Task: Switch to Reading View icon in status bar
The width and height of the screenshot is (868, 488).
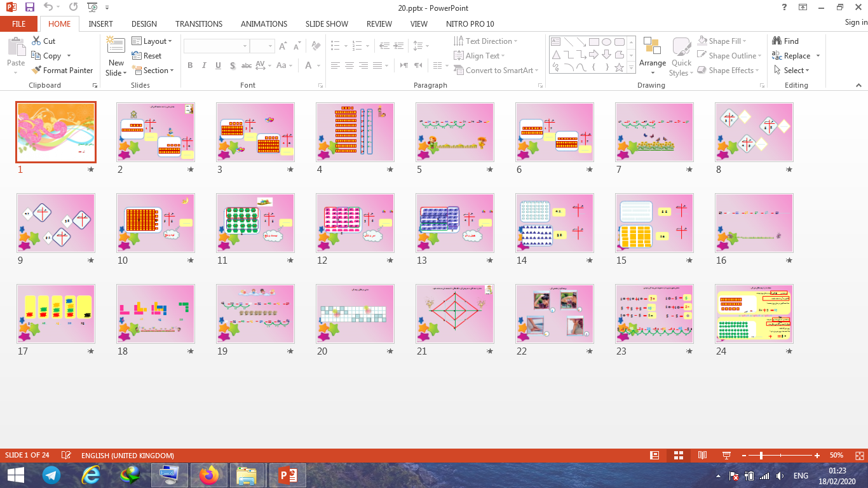Action: pyautogui.click(x=702, y=456)
